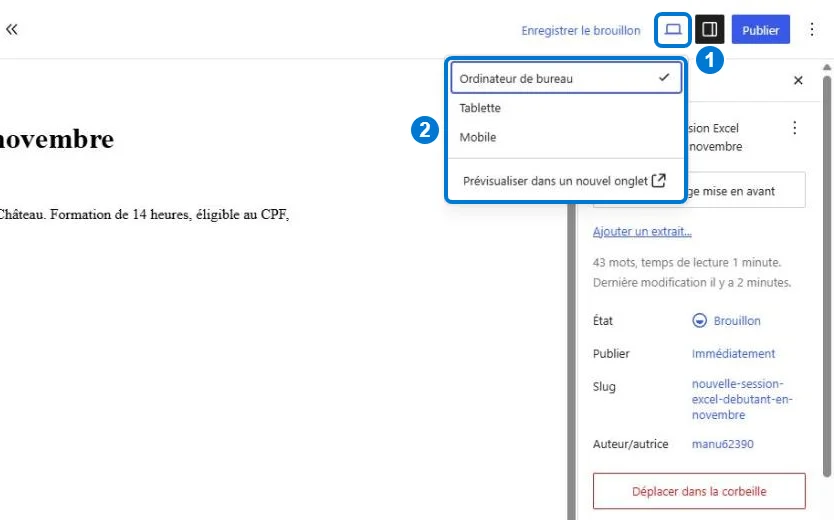Image resolution: width=834 pixels, height=520 pixels.
Task: Click the Slug label
Action: 604,387
